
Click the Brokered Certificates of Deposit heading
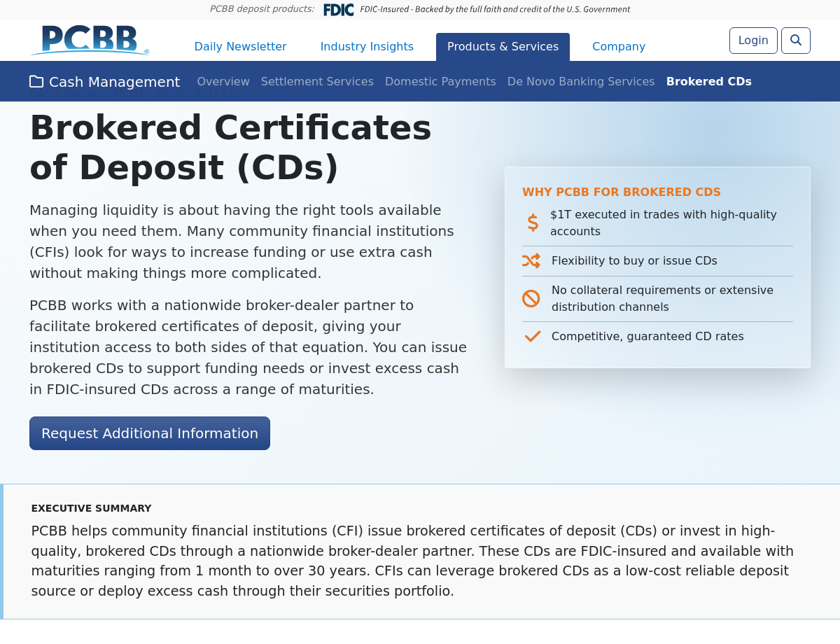230,148
